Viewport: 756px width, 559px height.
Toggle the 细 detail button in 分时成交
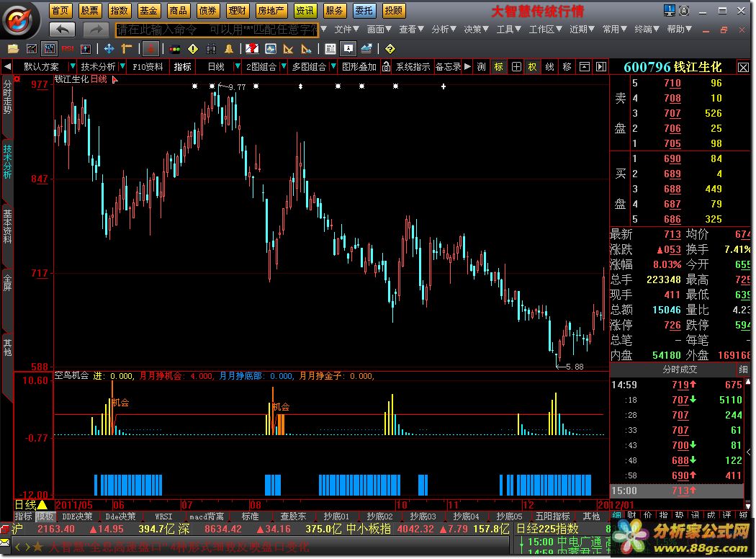(743, 370)
